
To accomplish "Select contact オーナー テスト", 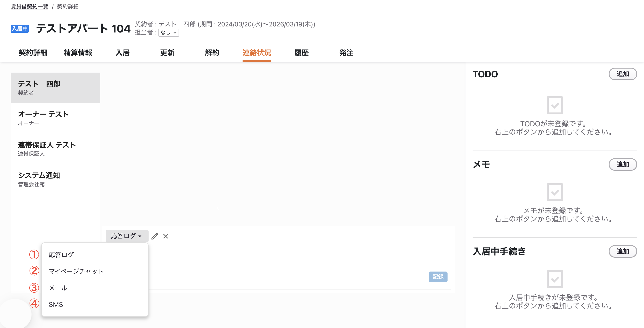I will [55, 118].
